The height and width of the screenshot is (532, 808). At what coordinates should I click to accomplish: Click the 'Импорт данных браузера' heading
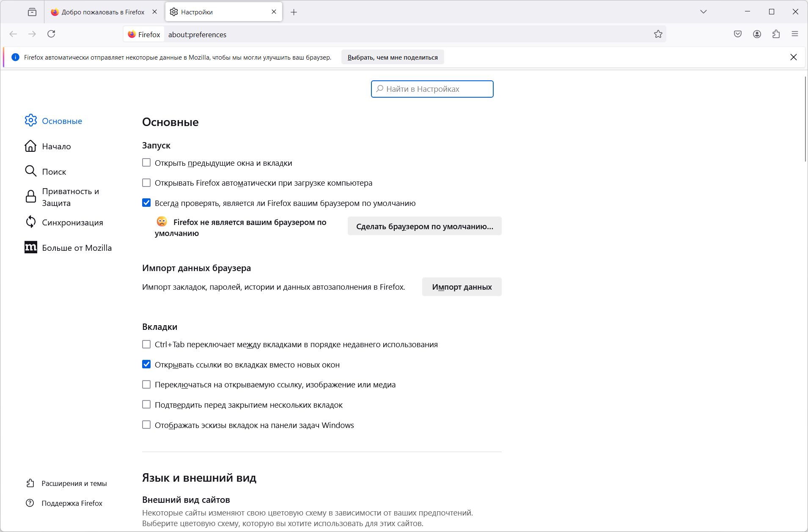click(x=196, y=268)
